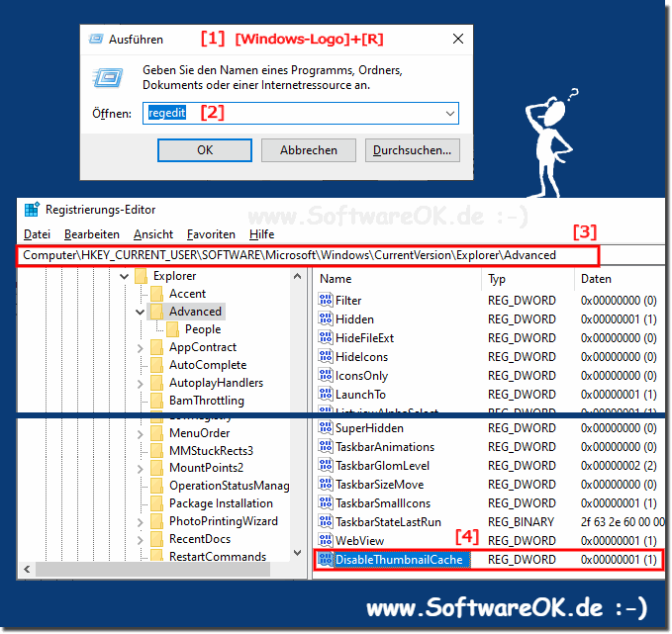
Task: Click the IconsOnly value icon
Action: (326, 375)
